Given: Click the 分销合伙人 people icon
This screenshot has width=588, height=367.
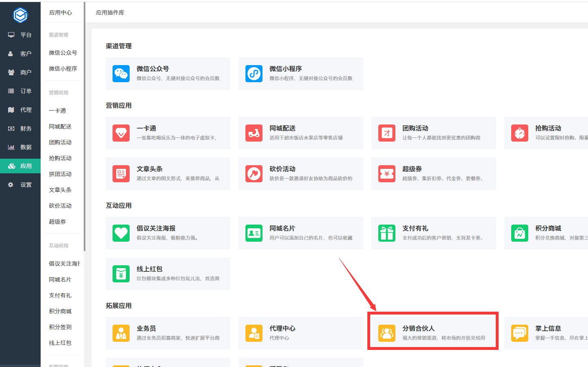Looking at the screenshot, I should 387,333.
